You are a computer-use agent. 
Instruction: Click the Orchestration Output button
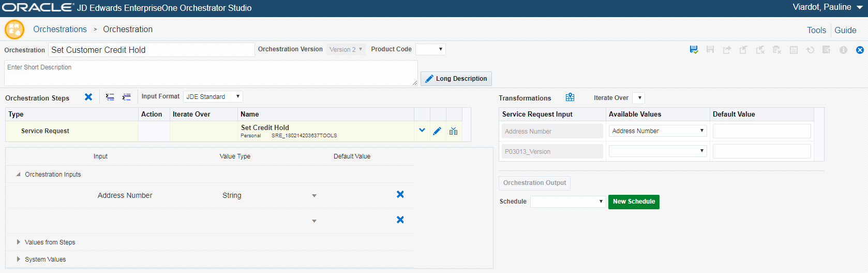click(534, 183)
